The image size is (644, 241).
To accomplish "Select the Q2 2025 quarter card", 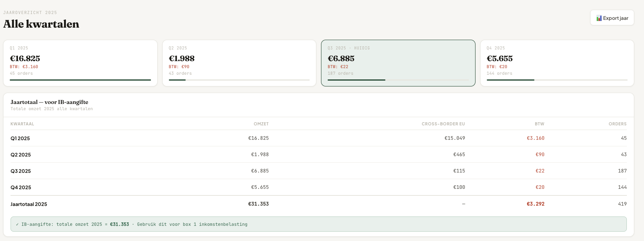I will point(239,62).
